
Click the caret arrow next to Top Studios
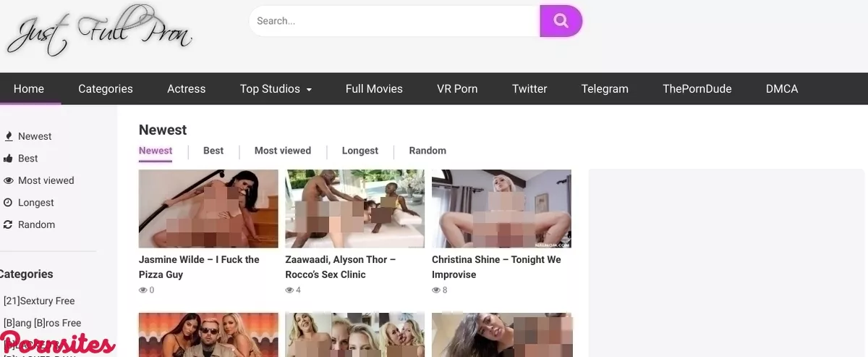click(x=309, y=90)
